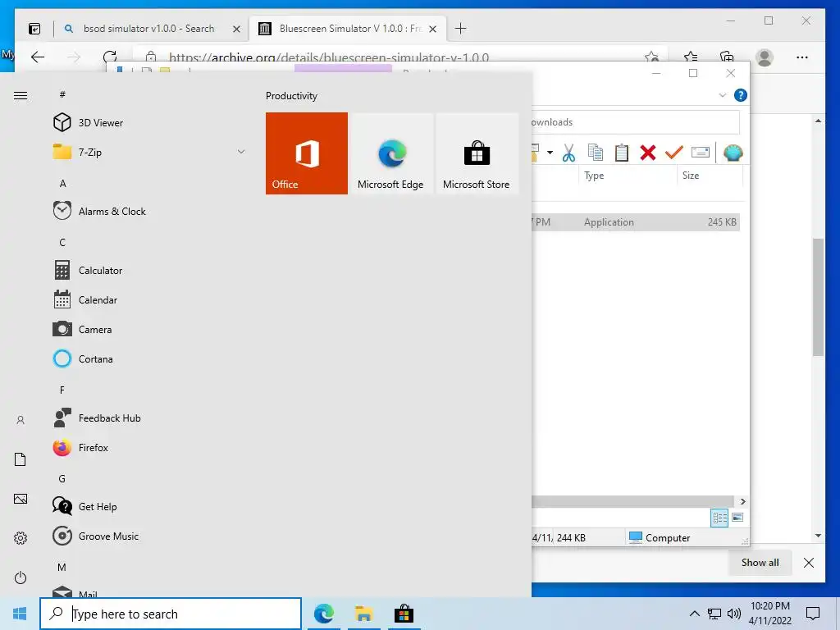Image resolution: width=840 pixels, height=630 pixels.
Task: Open a new browser tab
Action: 460,29
